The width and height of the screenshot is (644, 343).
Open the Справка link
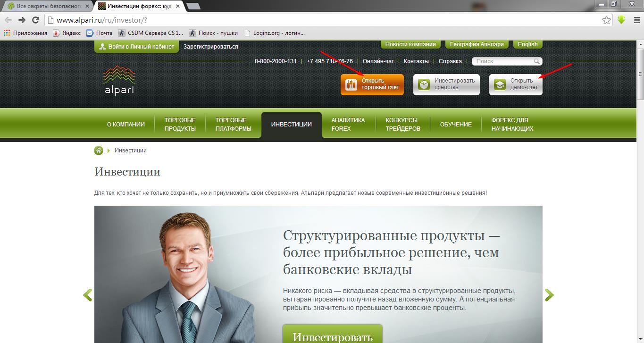[450, 61]
